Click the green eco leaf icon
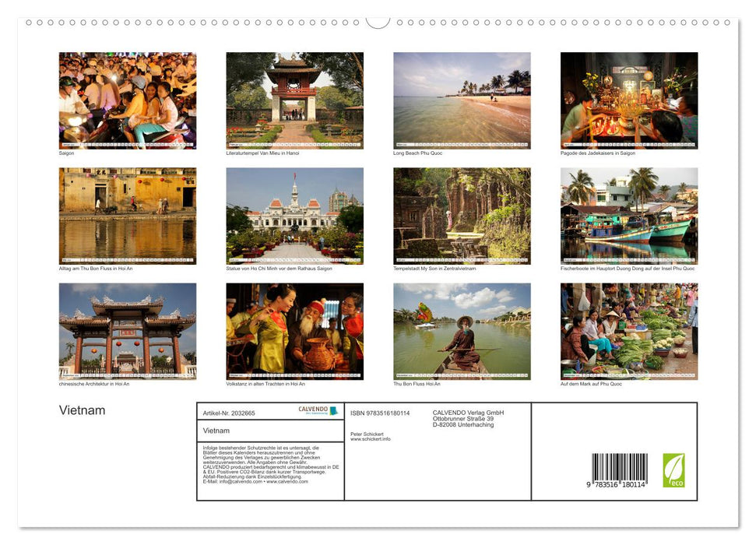 (x=673, y=470)
